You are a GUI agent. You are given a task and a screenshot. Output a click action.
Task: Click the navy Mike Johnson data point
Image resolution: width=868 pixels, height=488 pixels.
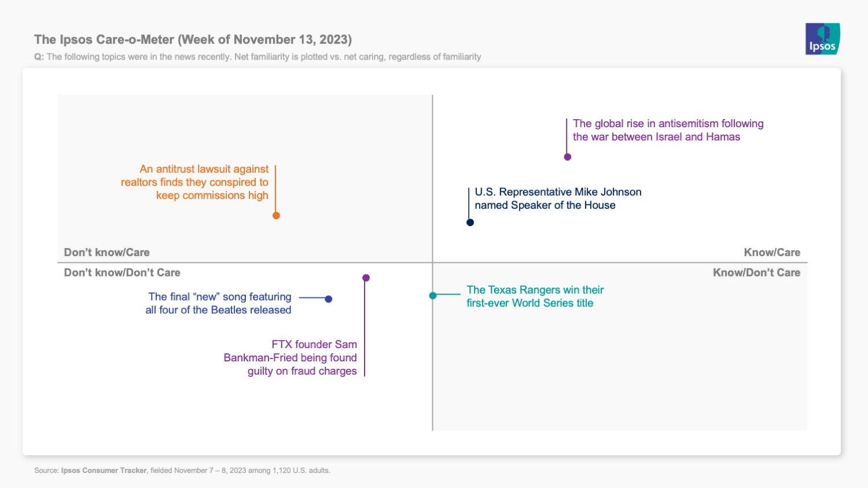click(470, 223)
